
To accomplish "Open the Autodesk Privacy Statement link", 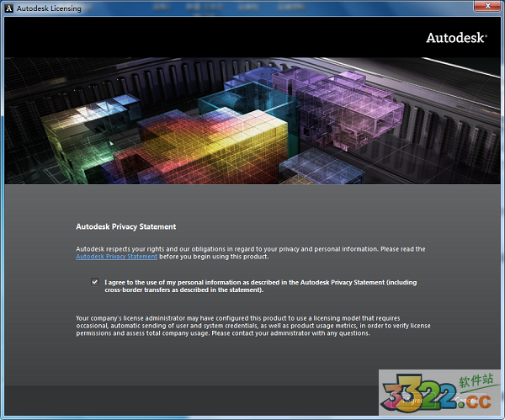I will (x=117, y=257).
